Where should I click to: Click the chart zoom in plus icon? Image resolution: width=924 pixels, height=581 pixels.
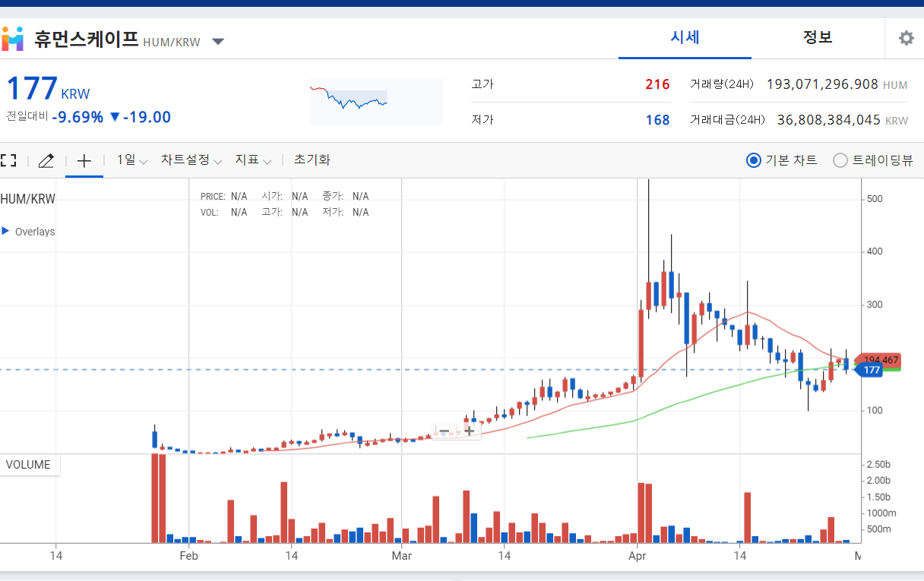tap(469, 431)
